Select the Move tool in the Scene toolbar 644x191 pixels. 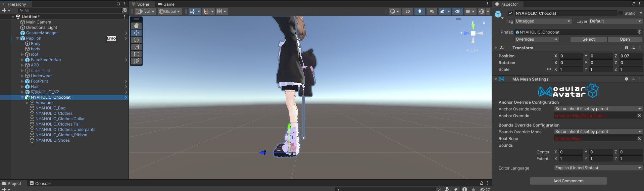(x=136, y=33)
